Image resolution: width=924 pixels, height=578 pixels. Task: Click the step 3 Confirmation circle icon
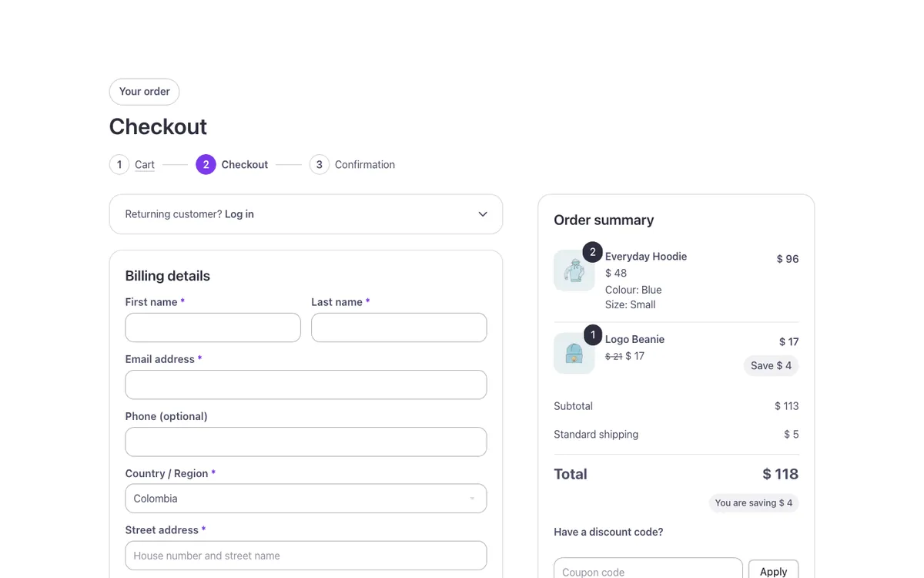pos(320,164)
